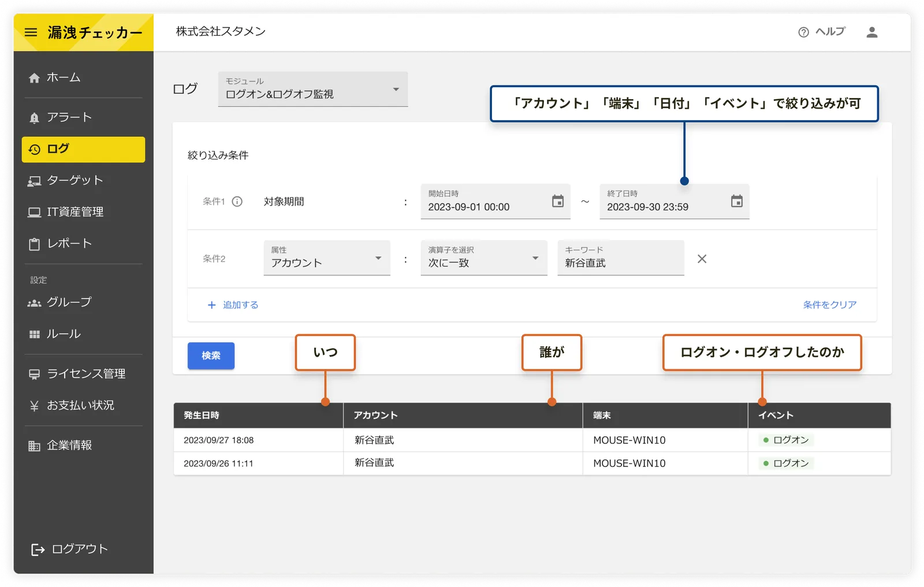This screenshot has width=924, height=587.
Task: Click ログオン badge in the 11:11 row
Action: pyautogui.click(x=786, y=463)
